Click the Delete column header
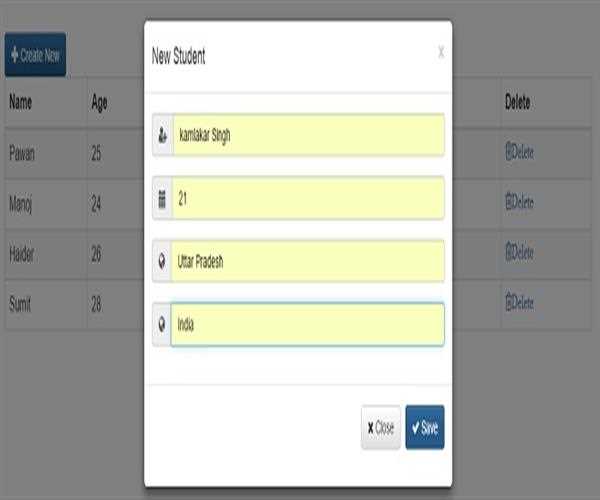The height and width of the screenshot is (500, 600). 518,103
